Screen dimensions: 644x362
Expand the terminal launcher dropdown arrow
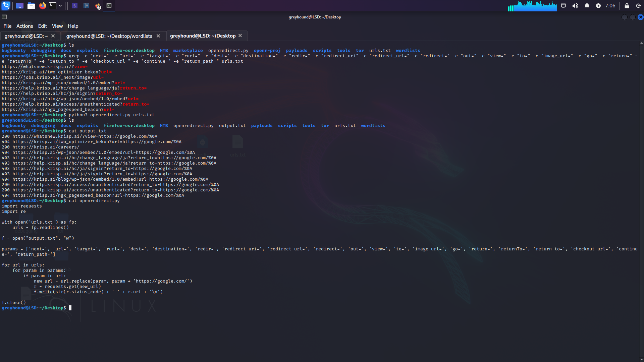click(x=60, y=6)
